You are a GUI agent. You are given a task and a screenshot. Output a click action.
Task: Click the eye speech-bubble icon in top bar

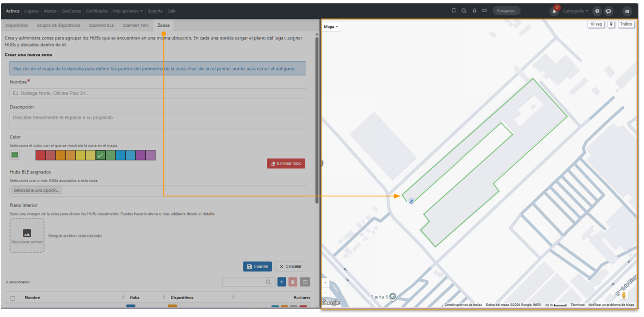pyautogui.click(x=609, y=11)
